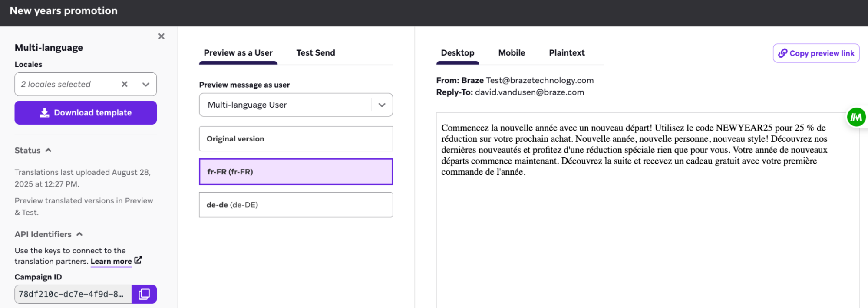Click the green floating extension icon
Viewport: 868px width, 308px height.
[856, 117]
